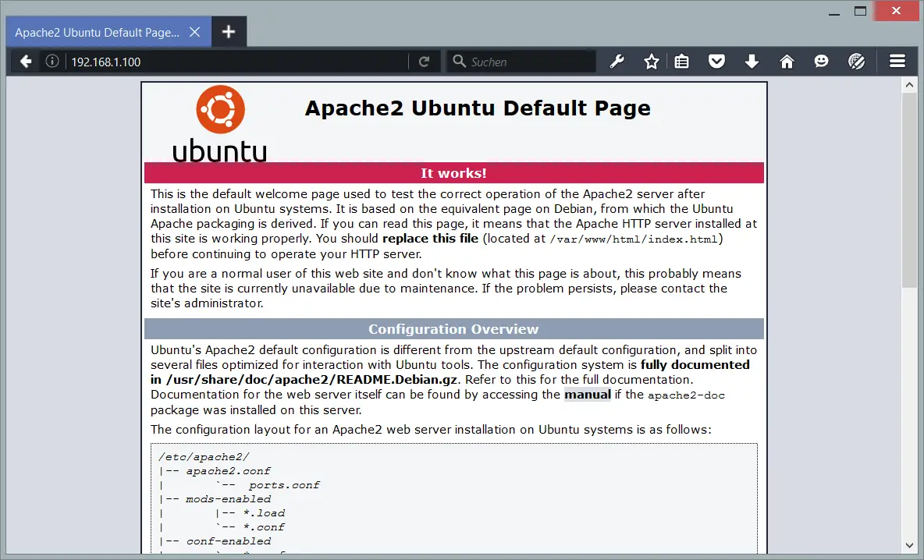Open the smiley chat icon

821,62
